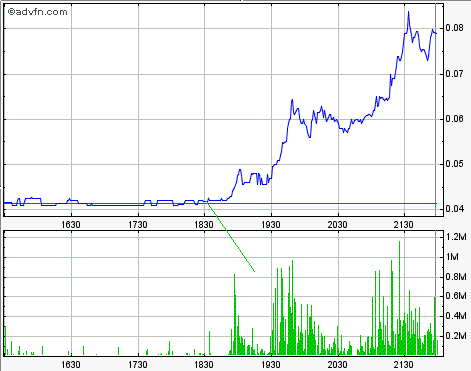471x371 pixels.
Task: Click the 1730 label under volume chart
Action: pos(138,365)
